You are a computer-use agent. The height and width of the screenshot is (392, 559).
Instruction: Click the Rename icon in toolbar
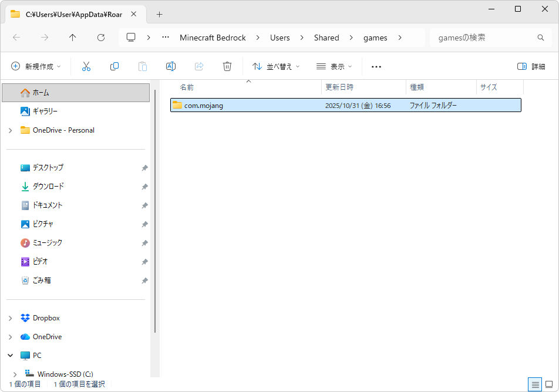coord(171,67)
